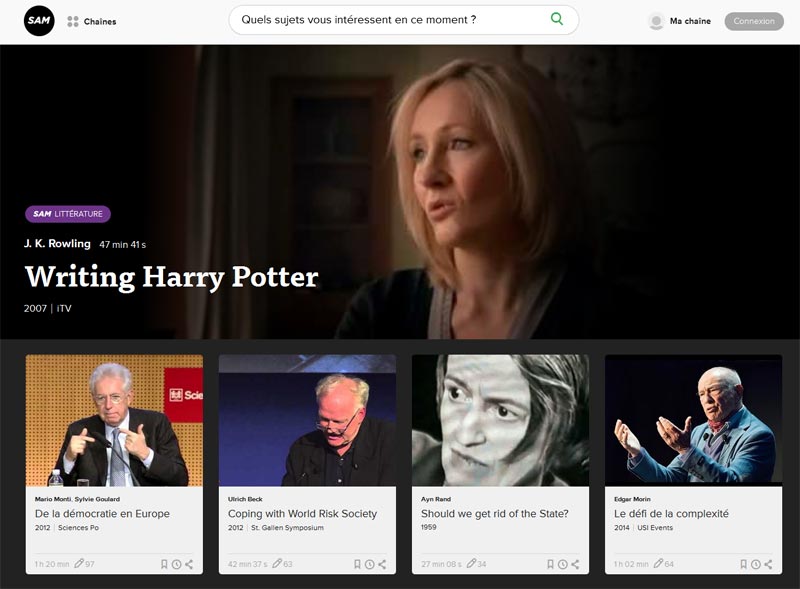Open the Ulrich Beck video thumbnail

307,420
